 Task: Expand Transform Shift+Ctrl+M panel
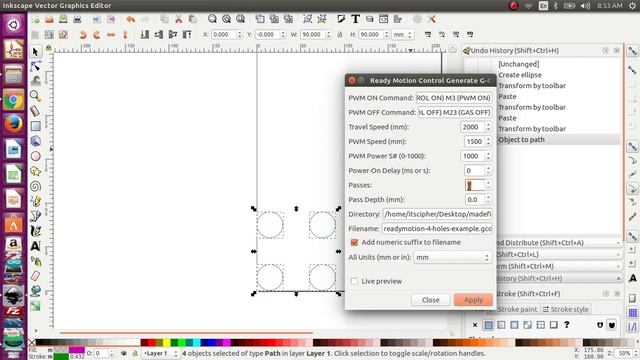pyautogui.click(x=559, y=266)
